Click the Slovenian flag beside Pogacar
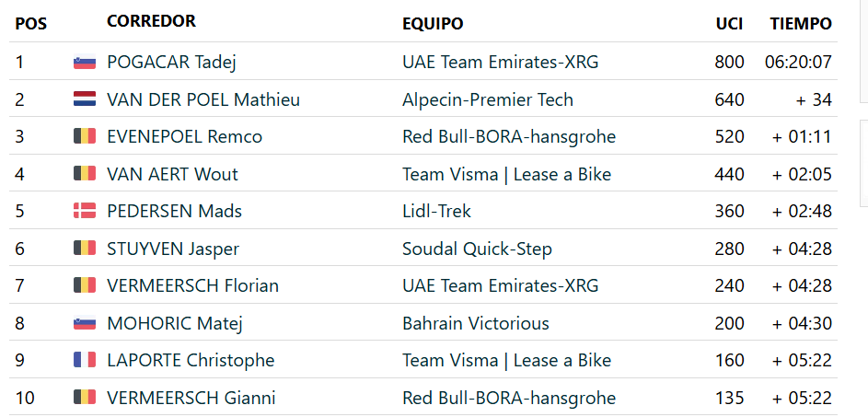868x417 pixels. click(84, 63)
